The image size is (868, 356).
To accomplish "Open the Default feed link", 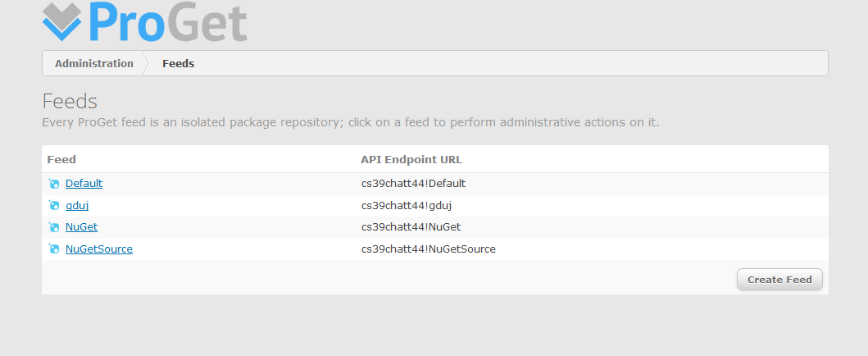I will click(x=84, y=184).
